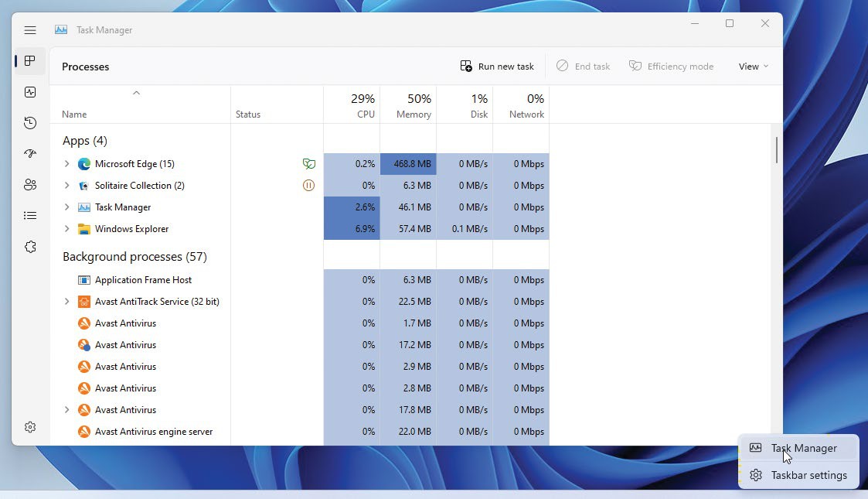Select the 2.6% CPU cell

coord(352,207)
